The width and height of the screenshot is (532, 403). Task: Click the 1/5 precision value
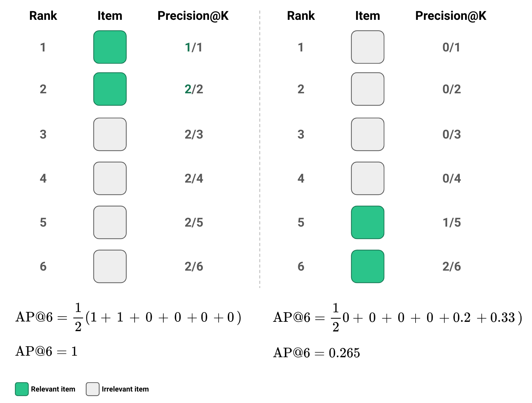[451, 223]
